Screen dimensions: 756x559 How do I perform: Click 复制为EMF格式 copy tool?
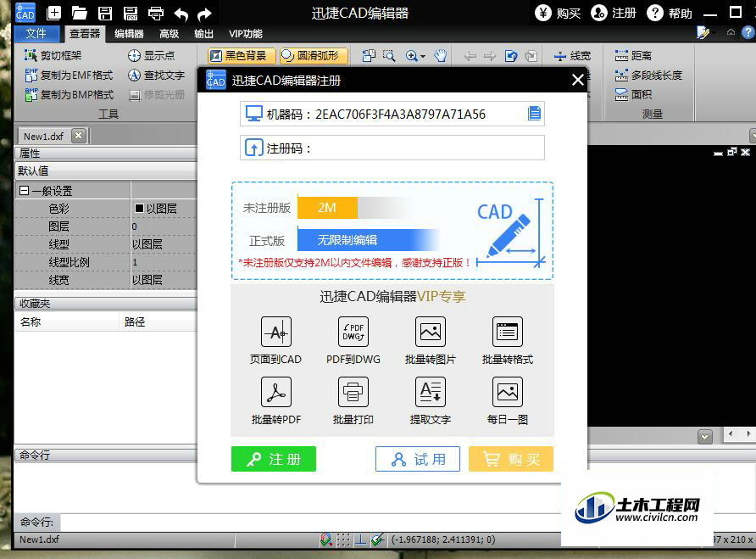[x=69, y=75]
